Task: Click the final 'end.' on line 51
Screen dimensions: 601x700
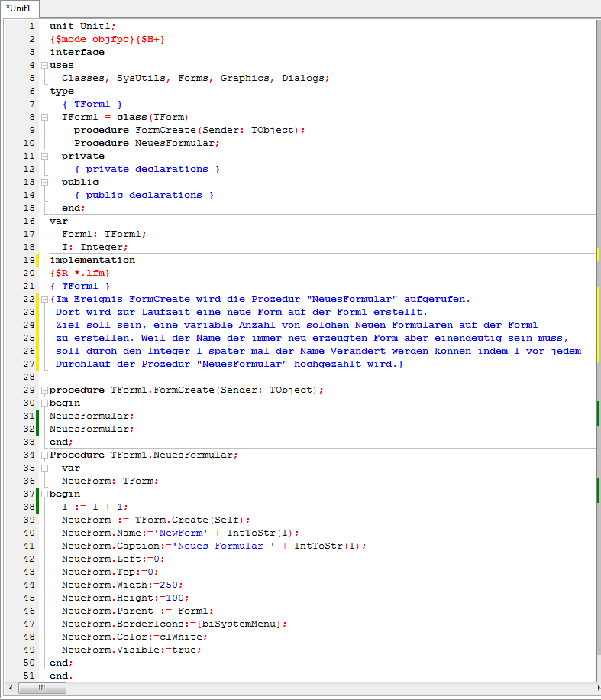Action: (x=61, y=676)
